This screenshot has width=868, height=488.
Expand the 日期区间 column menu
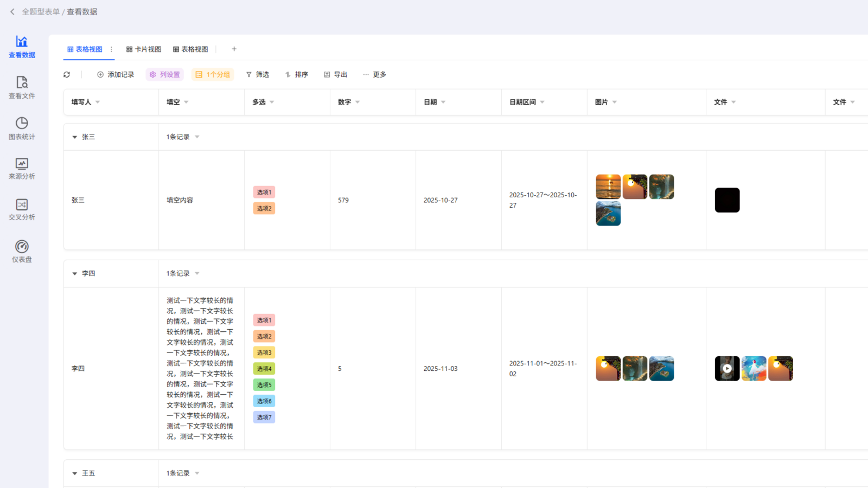(543, 102)
